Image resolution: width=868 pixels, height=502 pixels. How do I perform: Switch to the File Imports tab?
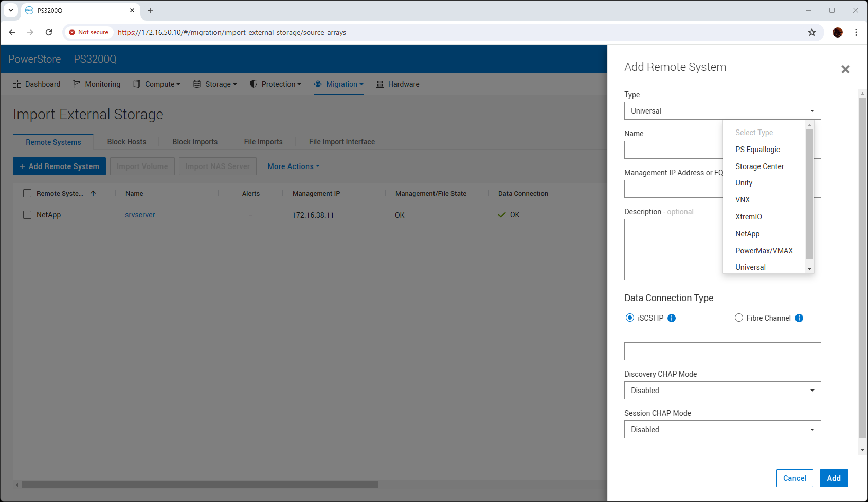point(263,142)
